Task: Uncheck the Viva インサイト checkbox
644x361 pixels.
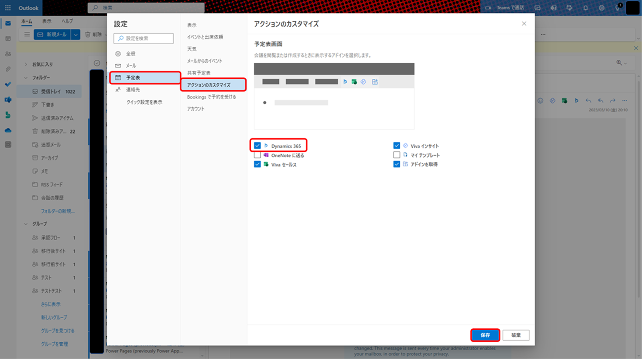Action: pos(396,146)
